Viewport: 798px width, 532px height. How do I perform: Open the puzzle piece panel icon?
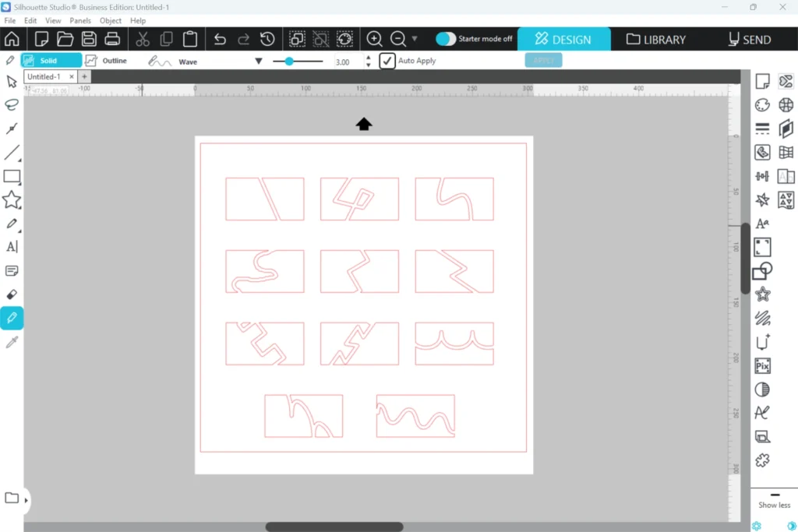(762, 460)
